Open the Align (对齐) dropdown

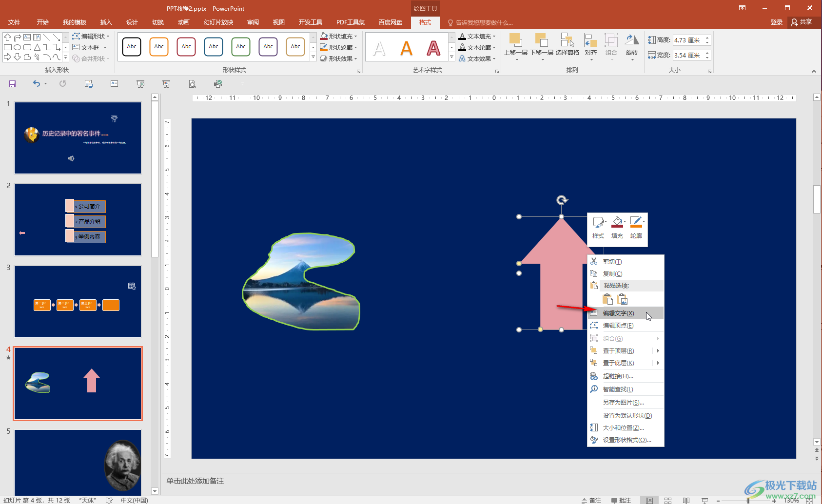click(x=591, y=47)
